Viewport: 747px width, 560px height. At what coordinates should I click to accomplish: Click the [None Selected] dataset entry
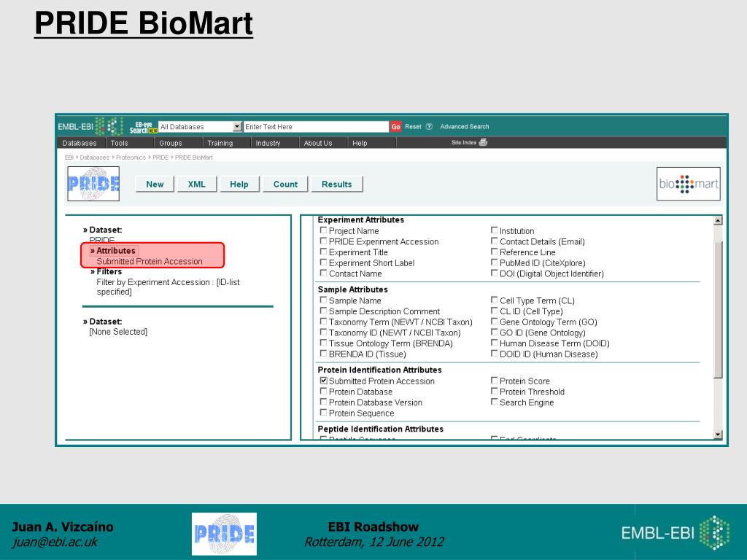118,332
